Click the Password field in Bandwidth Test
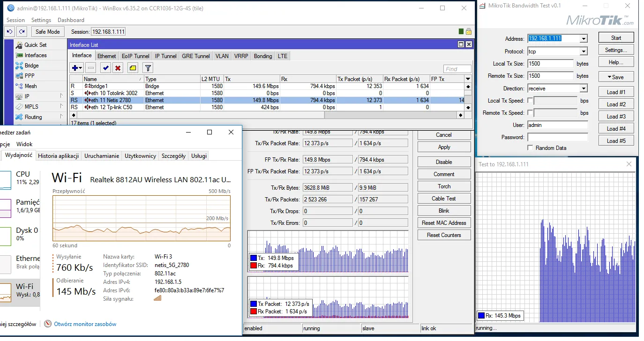Image resolution: width=644 pixels, height=341 pixels. 557,137
